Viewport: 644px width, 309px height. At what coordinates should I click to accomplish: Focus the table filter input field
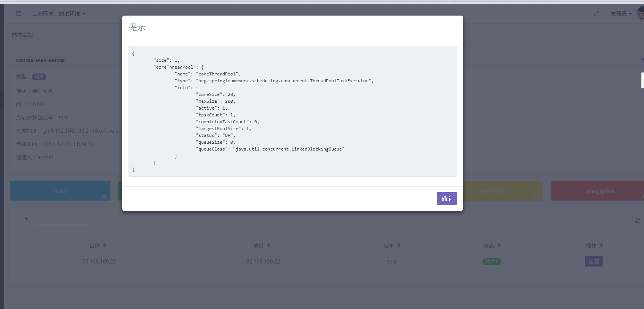coord(61,220)
